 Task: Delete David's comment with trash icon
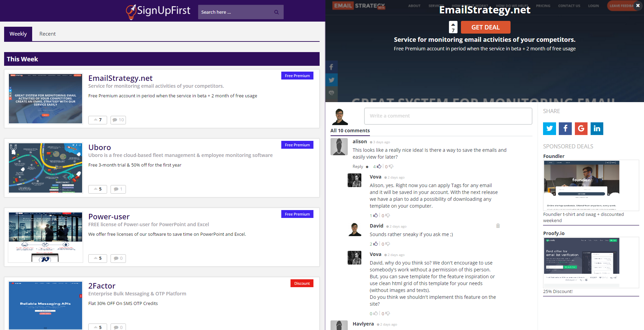coord(498,225)
